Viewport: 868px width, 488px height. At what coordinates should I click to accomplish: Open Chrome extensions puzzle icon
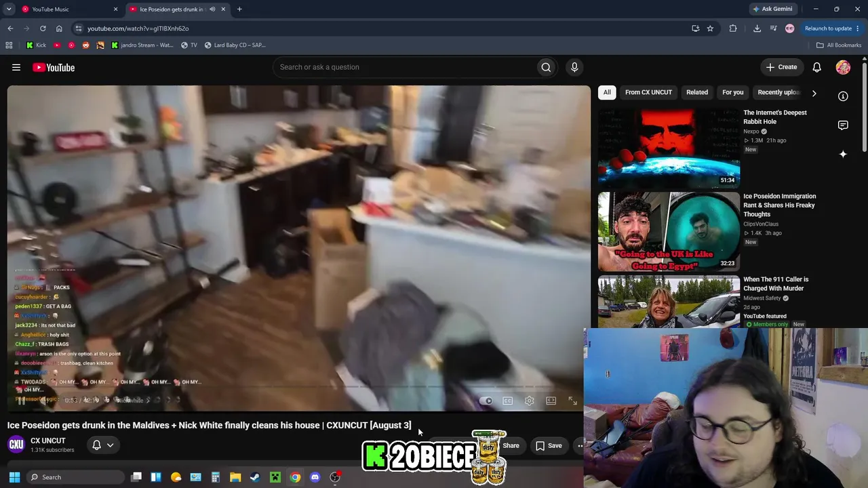pyautogui.click(x=733, y=28)
